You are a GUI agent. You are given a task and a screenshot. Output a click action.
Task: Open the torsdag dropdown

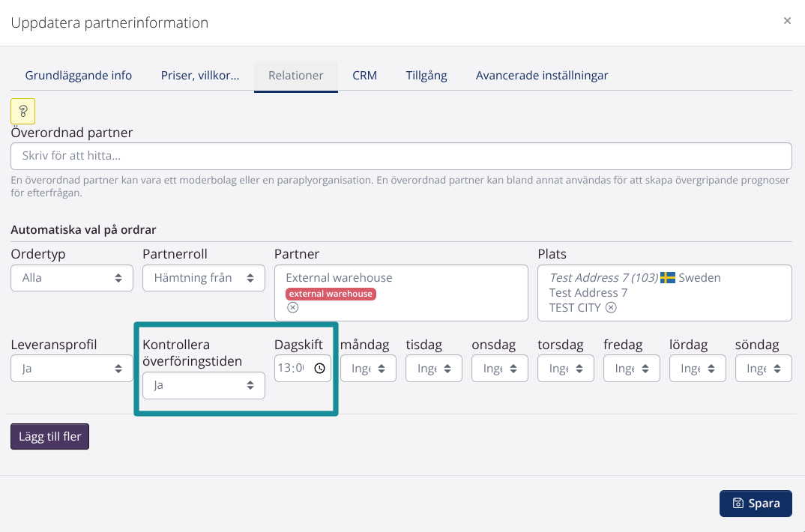(x=566, y=369)
